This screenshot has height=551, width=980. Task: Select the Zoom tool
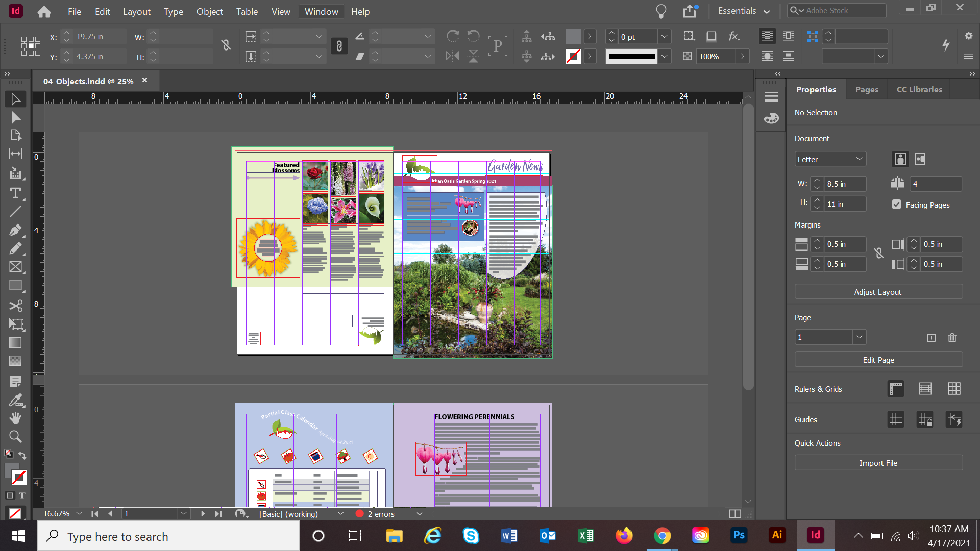(x=15, y=436)
